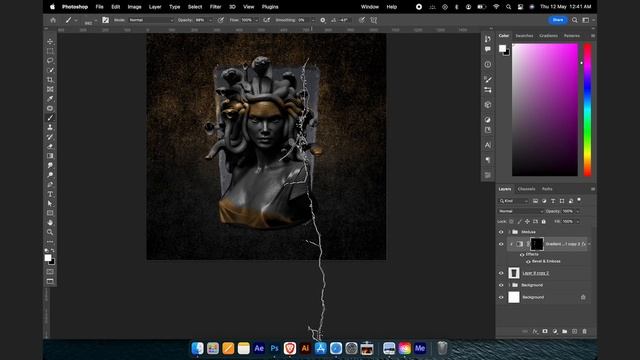Click foreground color swatch in toolbar

pos(48,258)
